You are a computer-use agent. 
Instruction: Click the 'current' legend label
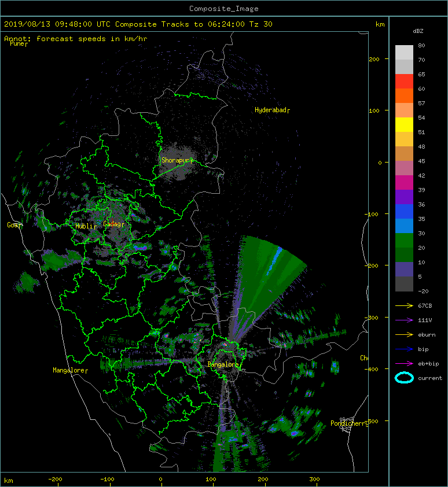tap(430, 378)
